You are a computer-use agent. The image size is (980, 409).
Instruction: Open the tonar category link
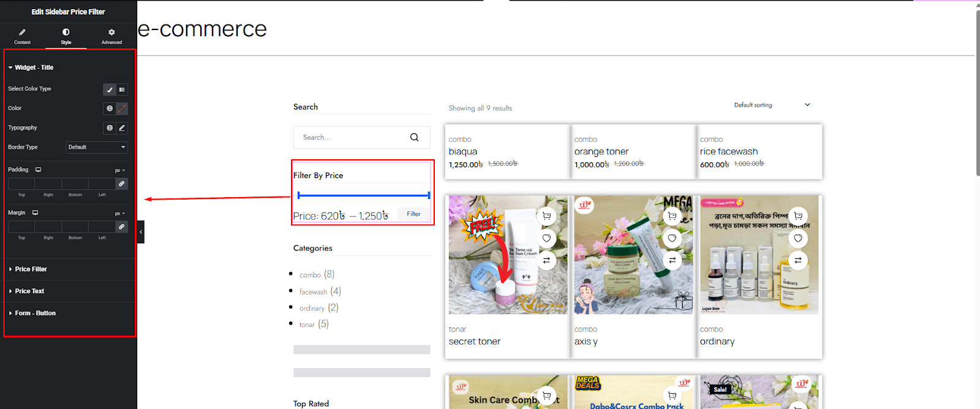point(307,325)
